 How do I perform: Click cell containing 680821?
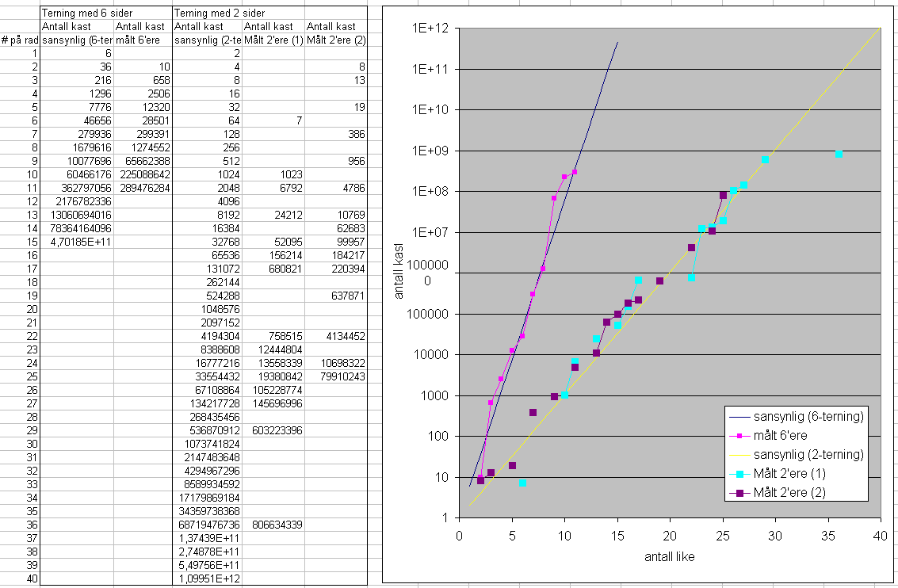pyautogui.click(x=273, y=269)
